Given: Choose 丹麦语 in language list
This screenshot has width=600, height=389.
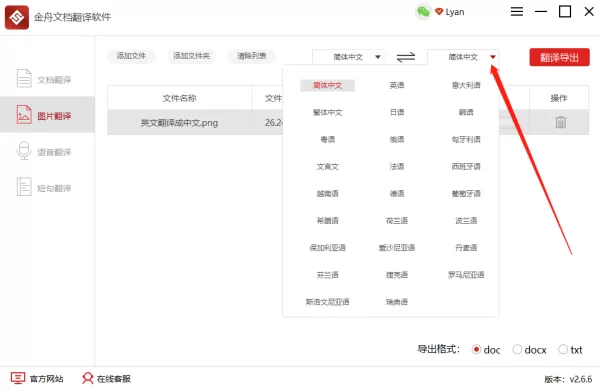Looking at the screenshot, I should (466, 247).
